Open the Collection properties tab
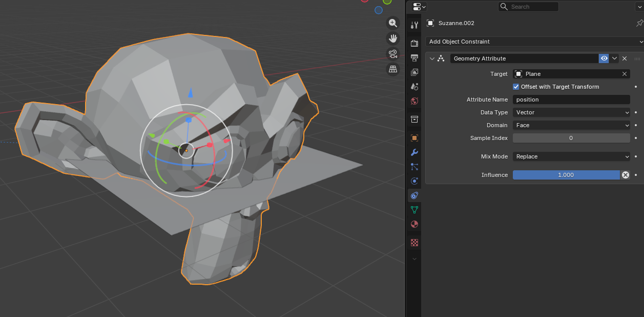The width and height of the screenshot is (644, 317). 414,120
